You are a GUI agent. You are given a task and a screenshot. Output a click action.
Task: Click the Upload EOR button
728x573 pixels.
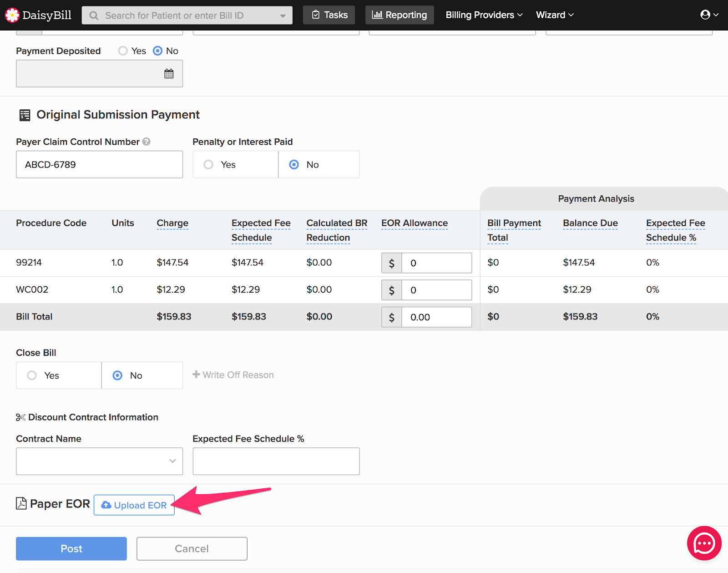click(x=134, y=505)
